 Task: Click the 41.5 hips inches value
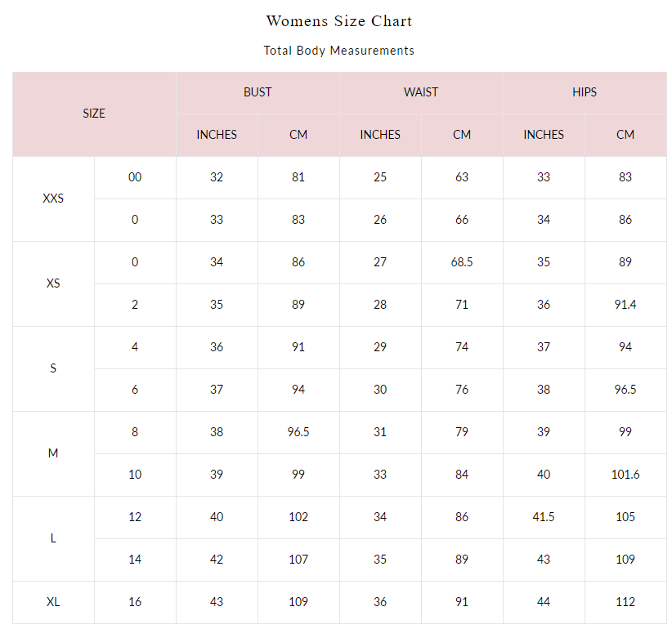click(544, 517)
